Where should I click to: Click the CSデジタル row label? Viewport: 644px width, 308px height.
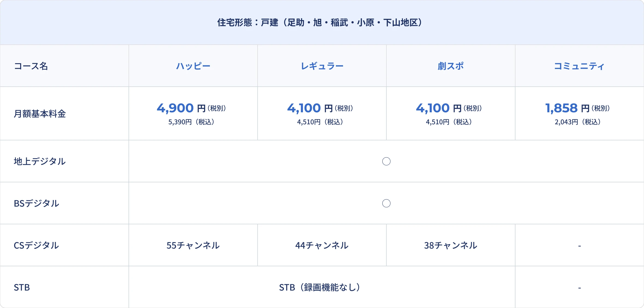point(36,245)
